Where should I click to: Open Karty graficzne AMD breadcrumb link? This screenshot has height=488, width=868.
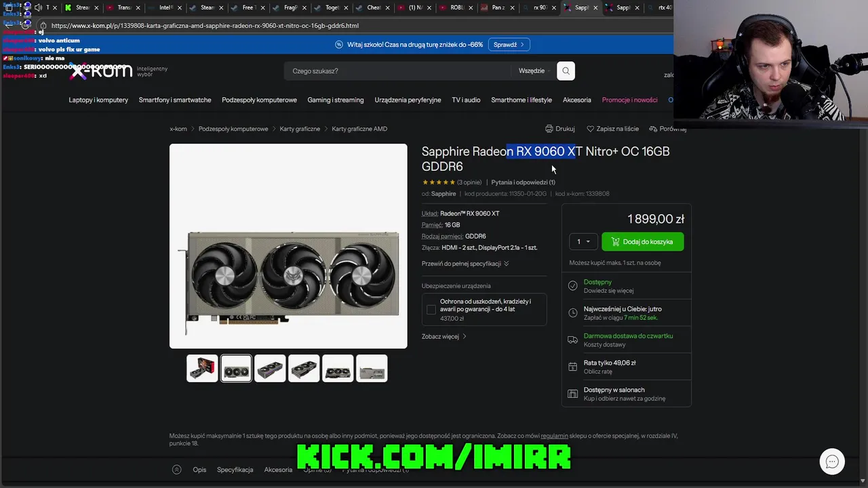pyautogui.click(x=359, y=129)
